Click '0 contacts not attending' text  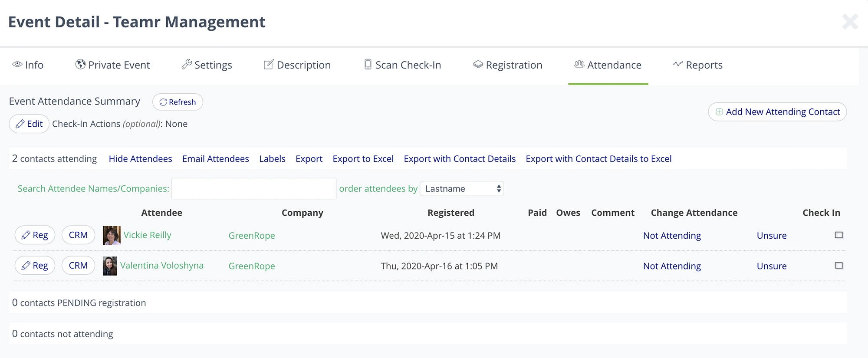62,334
